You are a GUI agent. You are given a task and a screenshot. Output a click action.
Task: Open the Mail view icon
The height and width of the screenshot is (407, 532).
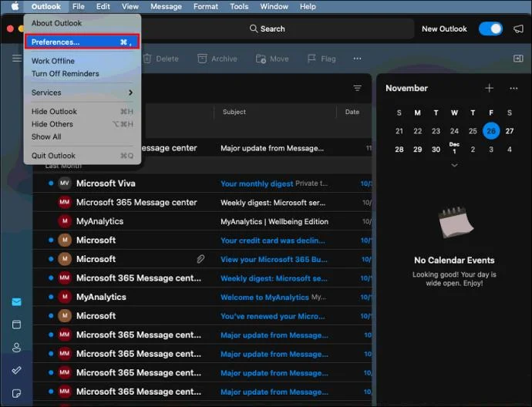(16, 302)
